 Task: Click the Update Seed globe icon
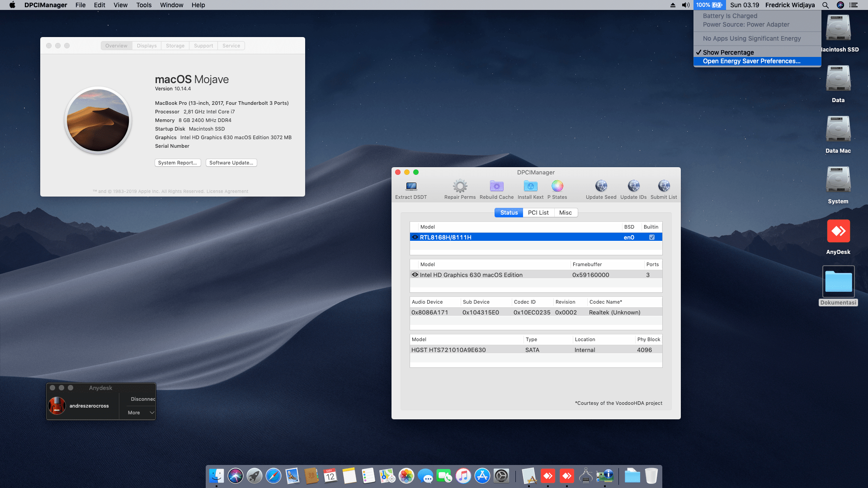(601, 186)
